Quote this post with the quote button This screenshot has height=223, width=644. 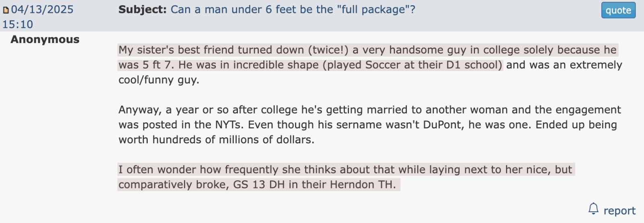(618, 10)
